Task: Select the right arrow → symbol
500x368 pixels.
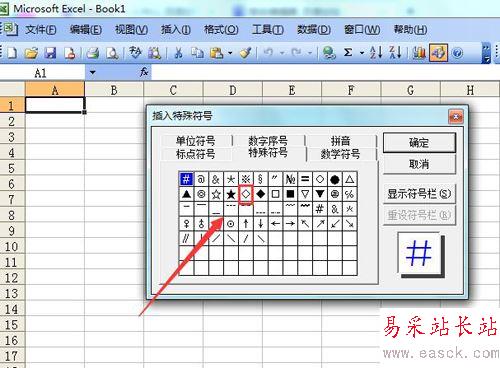Action: pos(290,224)
